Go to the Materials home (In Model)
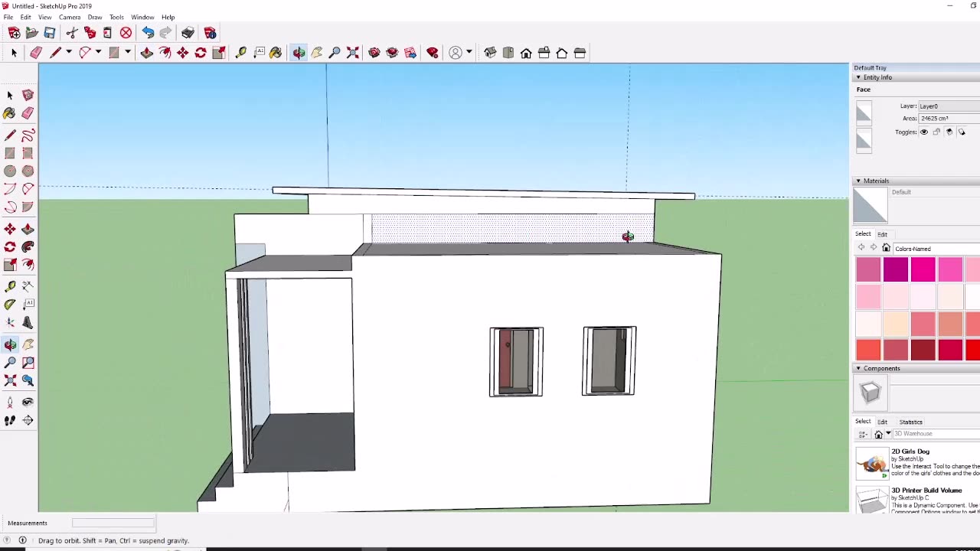 coord(886,248)
